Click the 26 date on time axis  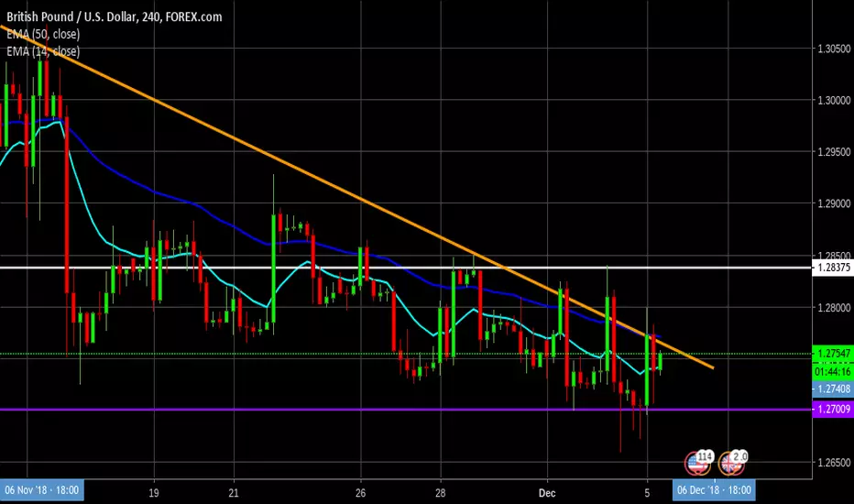coord(360,493)
